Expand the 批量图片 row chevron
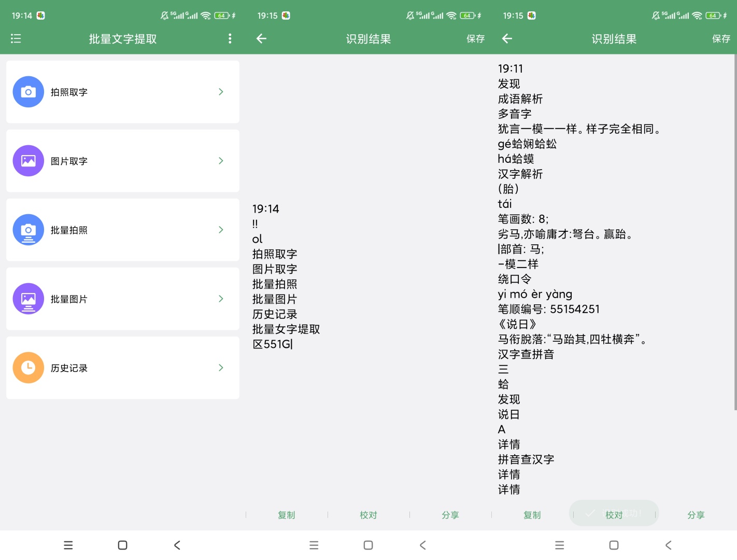The image size is (737, 560). point(221,299)
